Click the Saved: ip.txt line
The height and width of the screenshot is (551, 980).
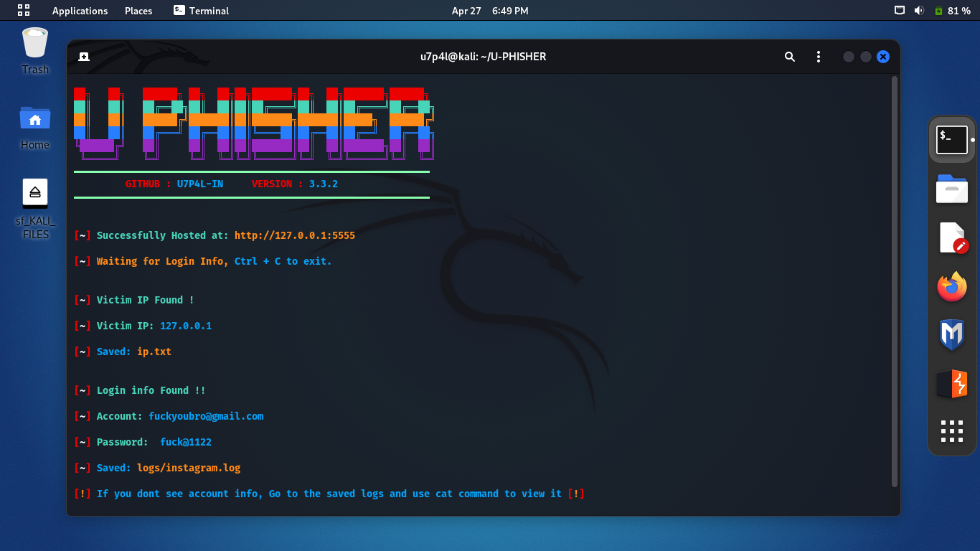(123, 352)
